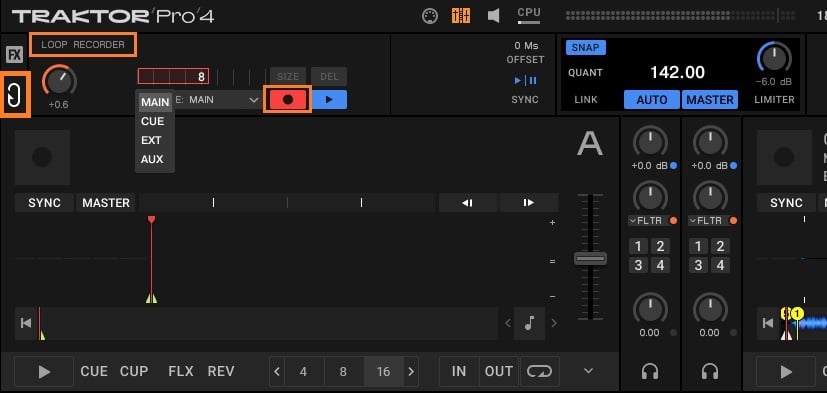Click the Deck A volume fader handle
This screenshot has width=827, height=393.
tap(590, 258)
